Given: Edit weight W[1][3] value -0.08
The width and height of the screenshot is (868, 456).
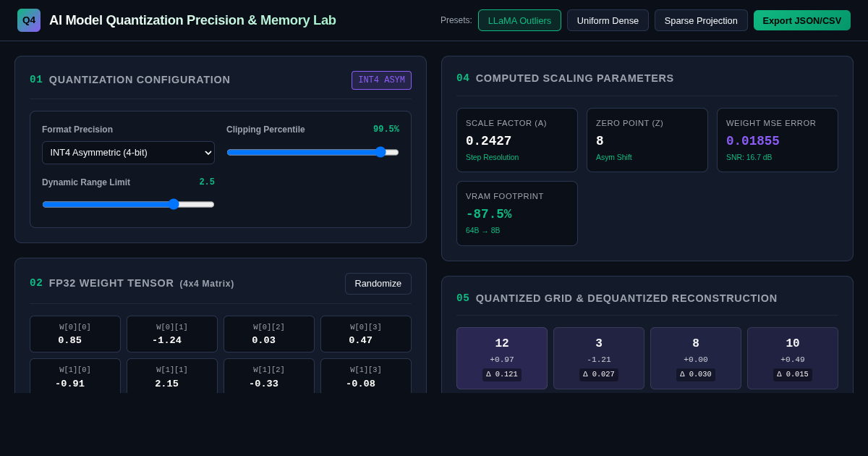Looking at the screenshot, I should point(366,384).
